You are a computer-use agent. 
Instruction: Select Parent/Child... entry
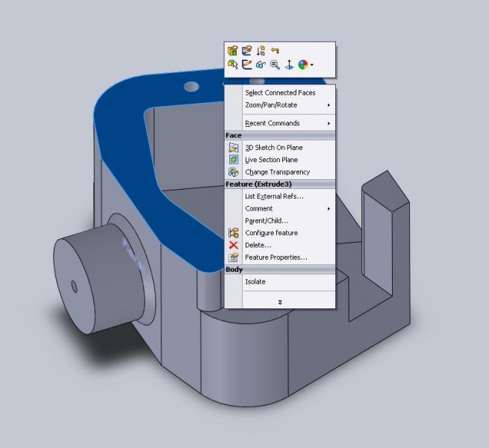point(280,220)
